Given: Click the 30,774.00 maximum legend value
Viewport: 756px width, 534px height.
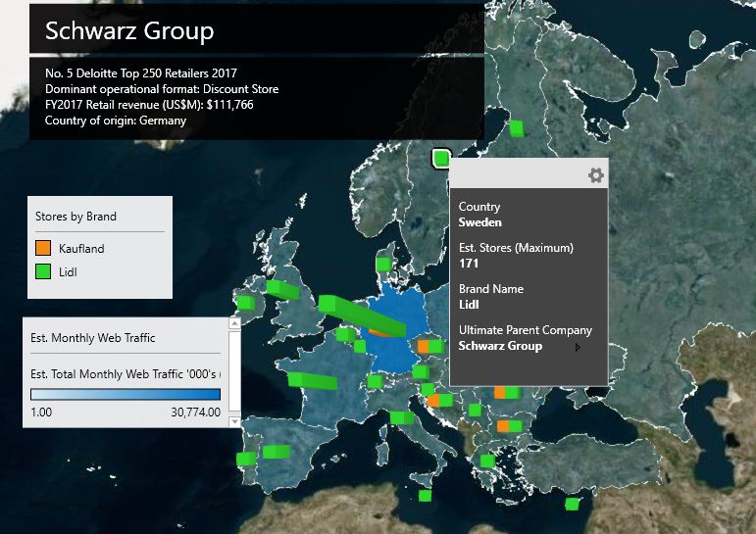Looking at the screenshot, I should [x=196, y=413].
